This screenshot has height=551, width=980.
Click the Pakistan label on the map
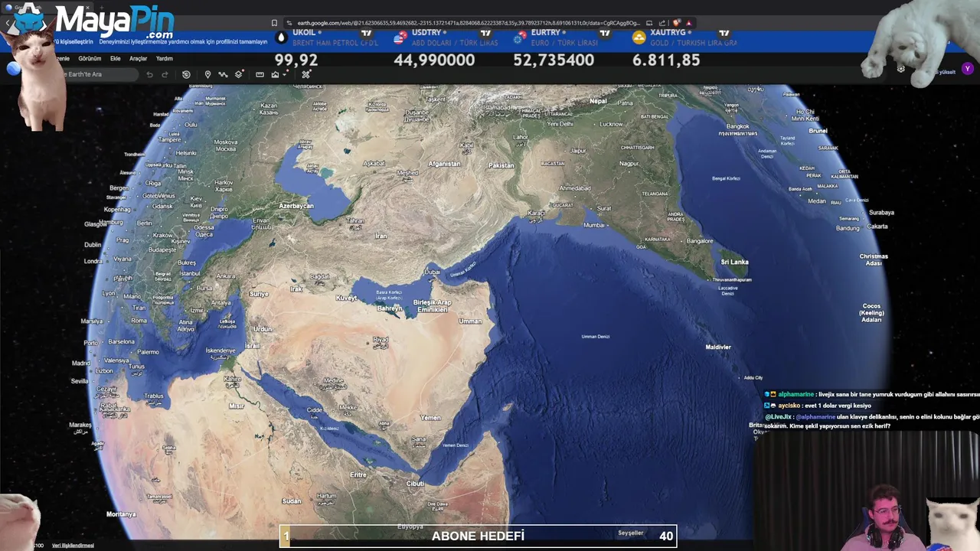[501, 165]
